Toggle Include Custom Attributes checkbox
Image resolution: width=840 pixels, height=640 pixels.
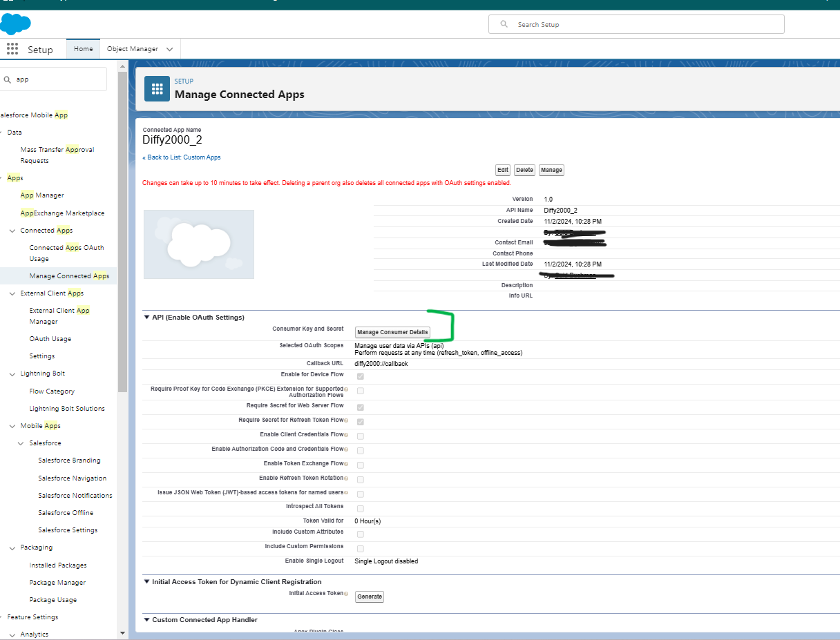tap(360, 534)
